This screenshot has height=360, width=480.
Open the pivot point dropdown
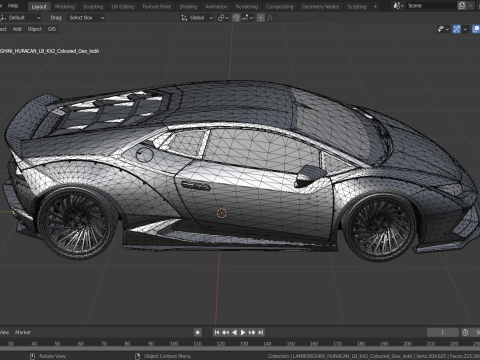tap(223, 18)
